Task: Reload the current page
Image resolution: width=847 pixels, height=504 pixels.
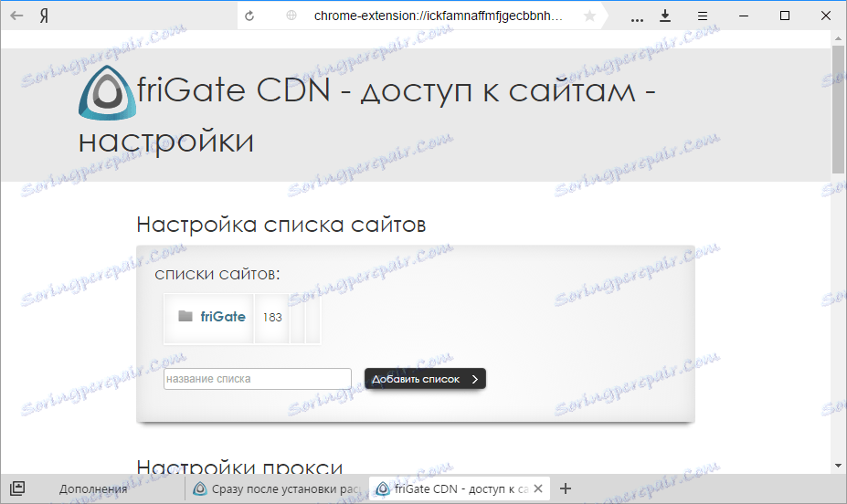Action: pyautogui.click(x=249, y=16)
